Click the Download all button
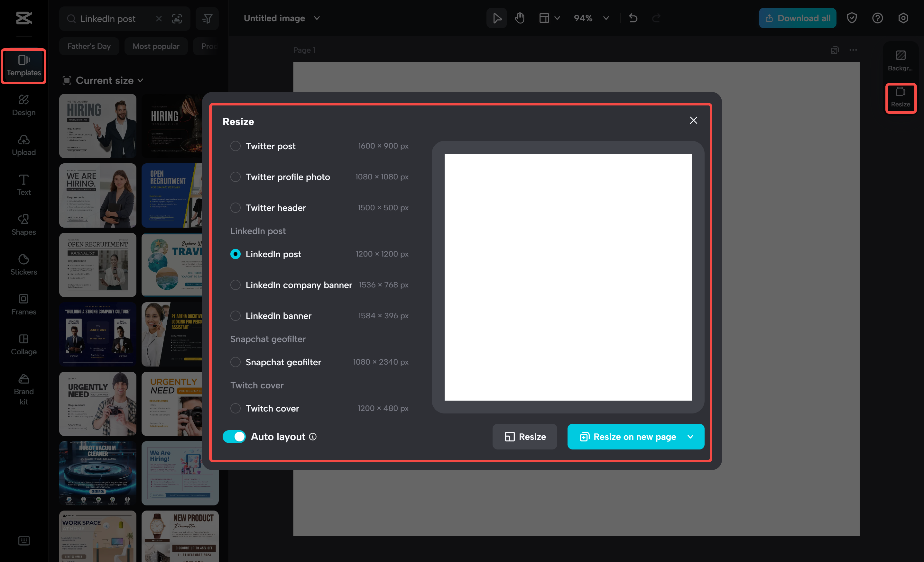 [x=797, y=18]
